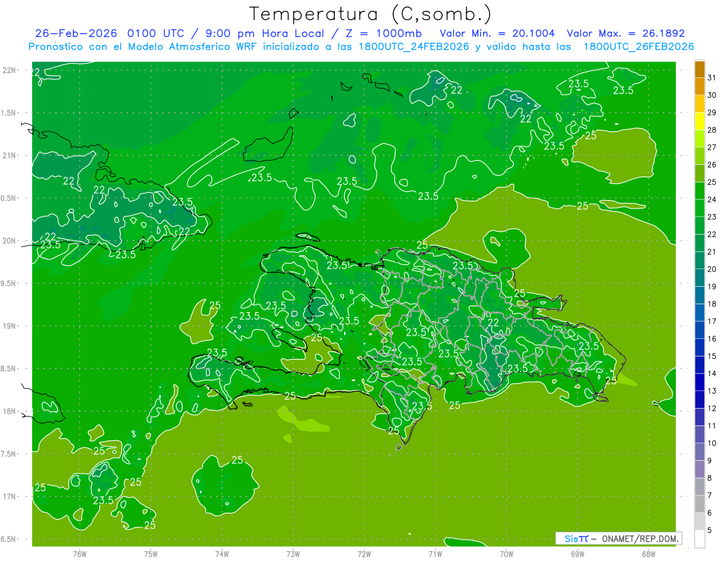
Task: Click the '15' label on the color scale
Action: 712,356
